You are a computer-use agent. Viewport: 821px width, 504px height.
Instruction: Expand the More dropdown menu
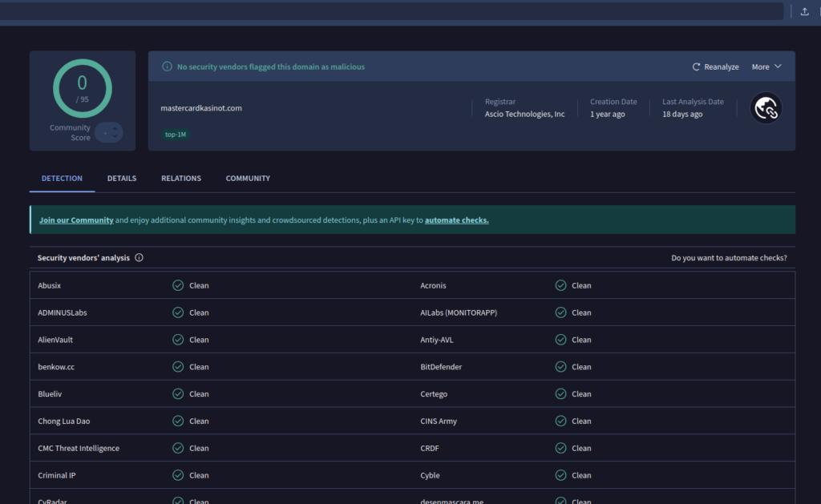766,67
